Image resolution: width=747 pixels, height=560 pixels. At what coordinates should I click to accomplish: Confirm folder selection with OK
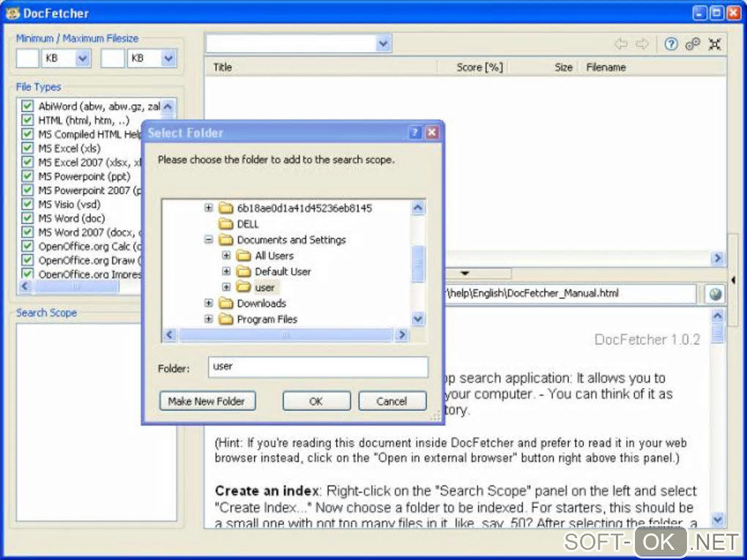[316, 401]
